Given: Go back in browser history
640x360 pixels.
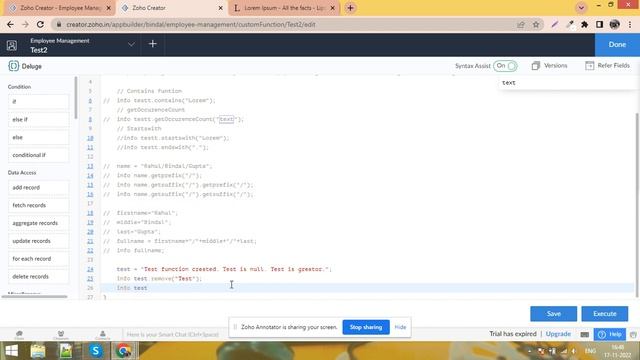Looking at the screenshot, I should tap(10, 24).
